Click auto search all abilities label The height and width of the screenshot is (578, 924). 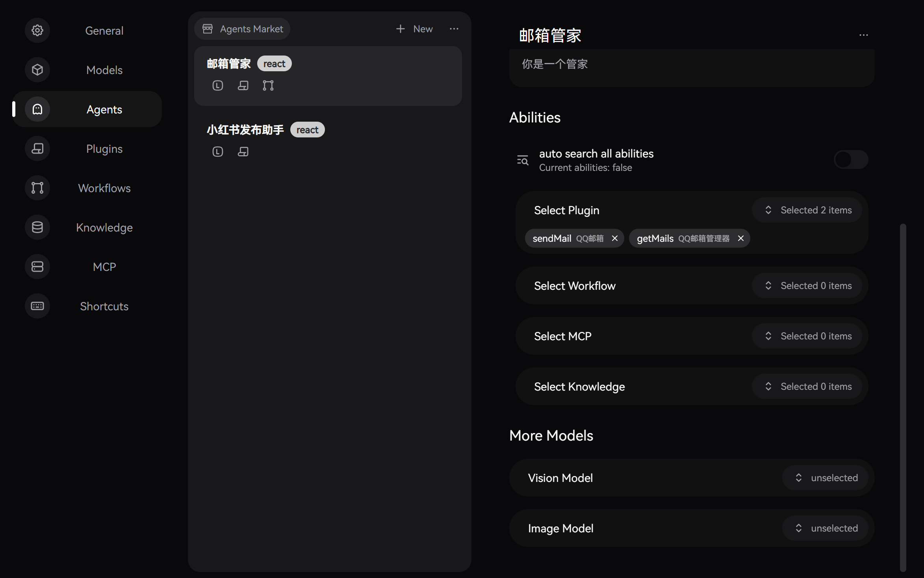click(x=596, y=153)
